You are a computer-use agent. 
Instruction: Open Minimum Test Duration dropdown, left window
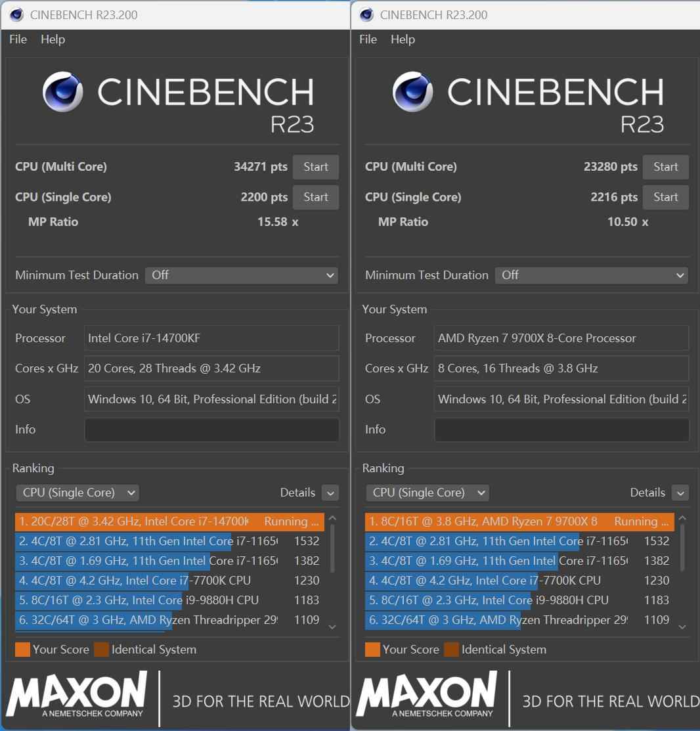pos(242,275)
